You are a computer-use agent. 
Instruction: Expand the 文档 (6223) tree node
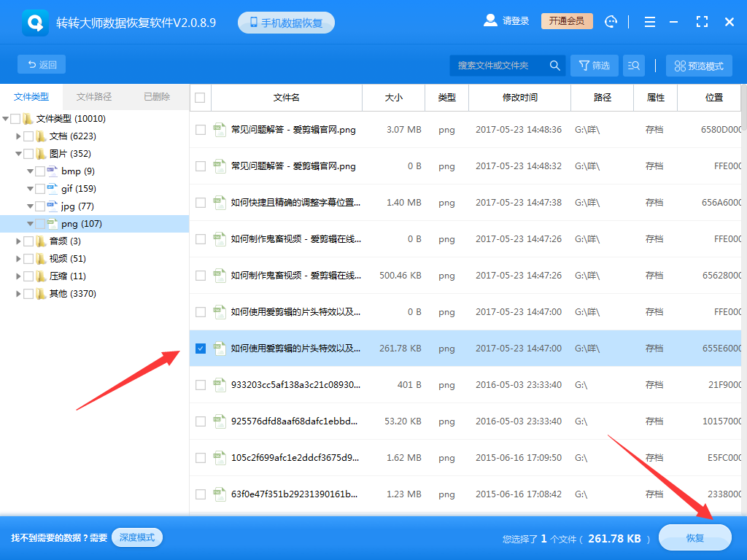click(18, 136)
